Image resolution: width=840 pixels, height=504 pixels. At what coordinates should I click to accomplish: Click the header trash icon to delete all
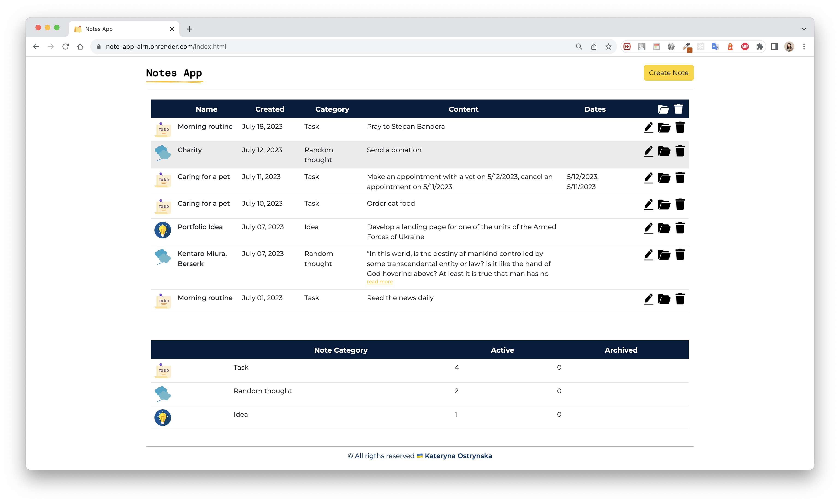[x=679, y=109]
